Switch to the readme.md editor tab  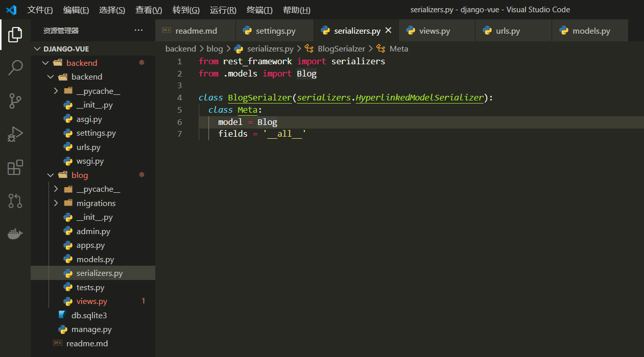tap(196, 31)
